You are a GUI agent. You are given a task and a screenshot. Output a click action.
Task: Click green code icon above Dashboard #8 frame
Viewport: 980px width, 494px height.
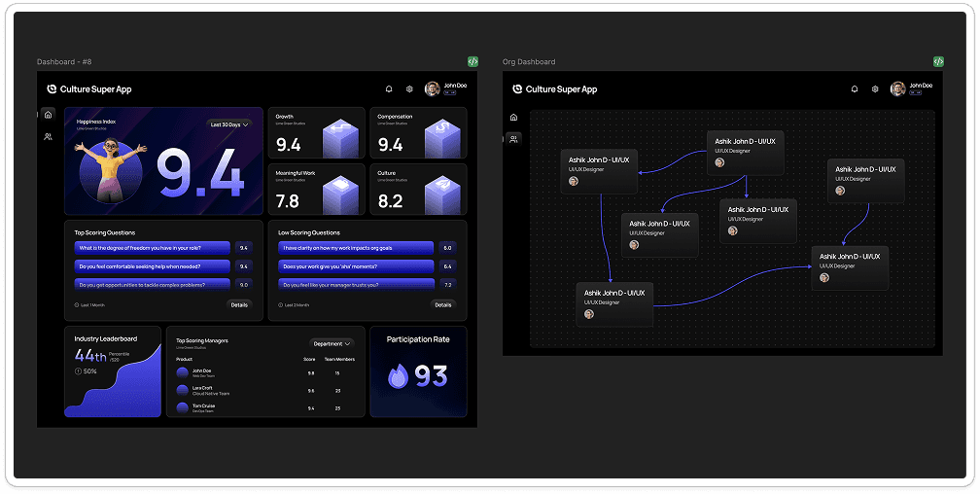(473, 61)
